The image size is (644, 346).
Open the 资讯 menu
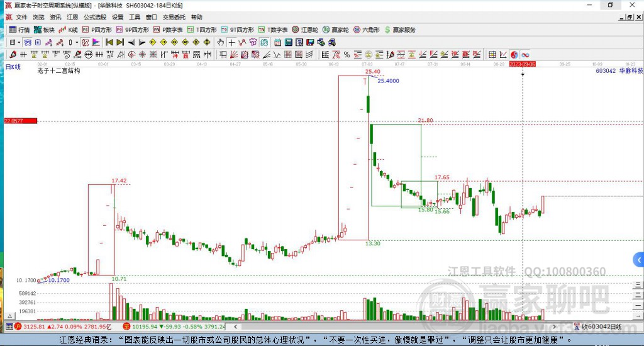(55, 17)
